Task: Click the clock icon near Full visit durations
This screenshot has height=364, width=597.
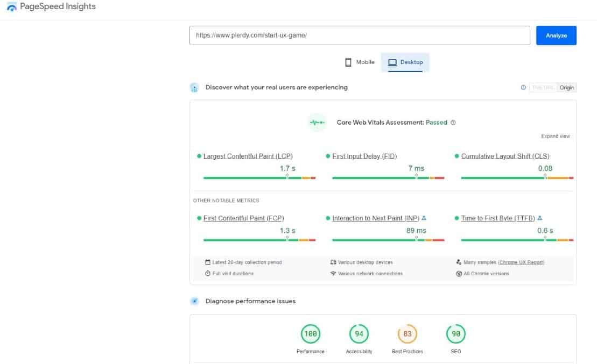Action: (207, 273)
